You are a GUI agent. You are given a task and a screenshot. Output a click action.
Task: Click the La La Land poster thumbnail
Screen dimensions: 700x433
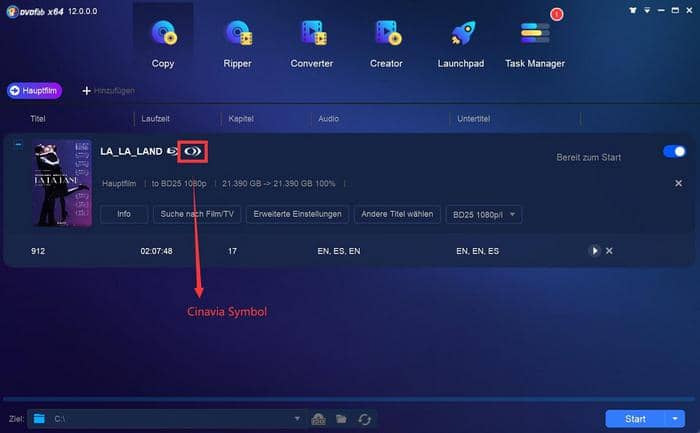tap(62, 183)
